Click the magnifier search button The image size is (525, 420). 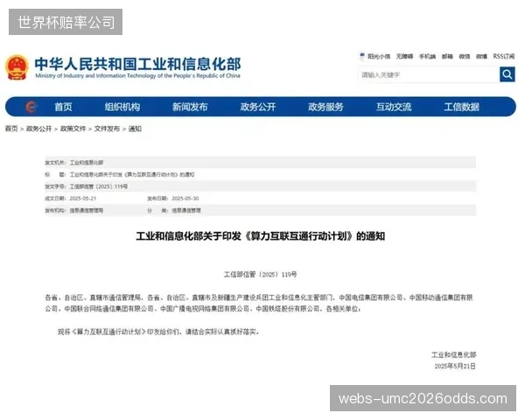tap(507, 74)
